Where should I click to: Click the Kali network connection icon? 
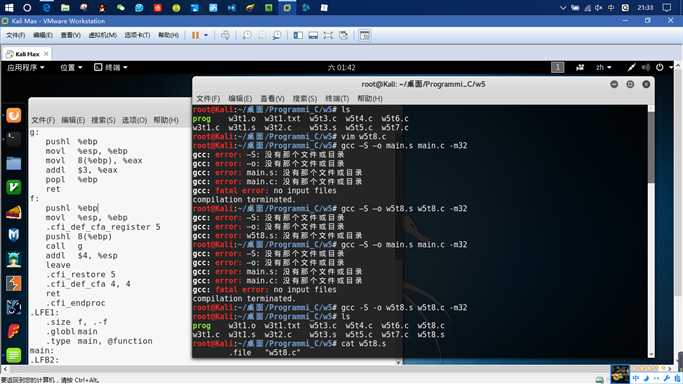point(631,67)
